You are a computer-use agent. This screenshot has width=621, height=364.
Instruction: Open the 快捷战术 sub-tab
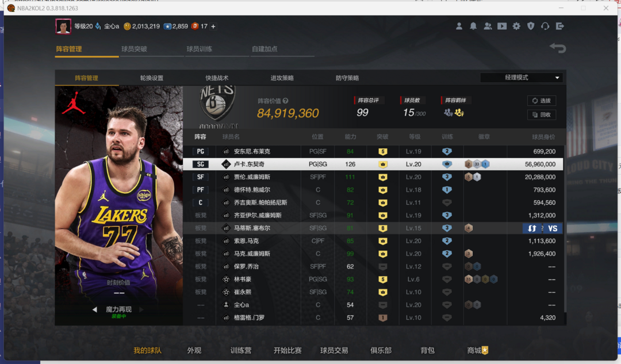tap(217, 78)
